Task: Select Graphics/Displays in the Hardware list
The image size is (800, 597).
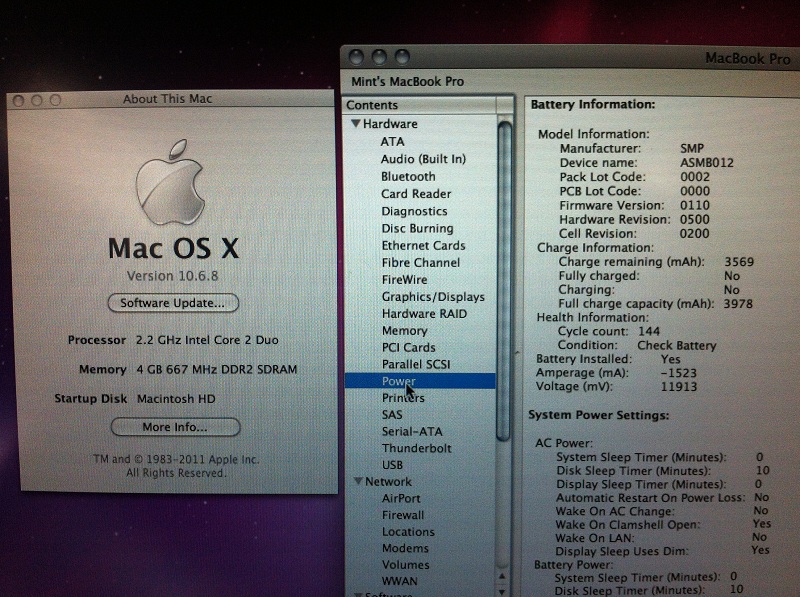Action: tap(433, 297)
